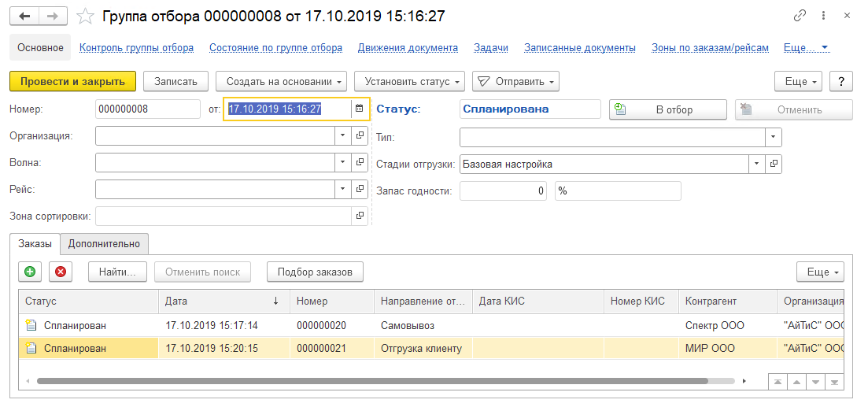Image resolution: width=868 pixels, height=407 pixels.
Task: Select the cell 17.10.2019 15:17:14
Action: coord(224,326)
